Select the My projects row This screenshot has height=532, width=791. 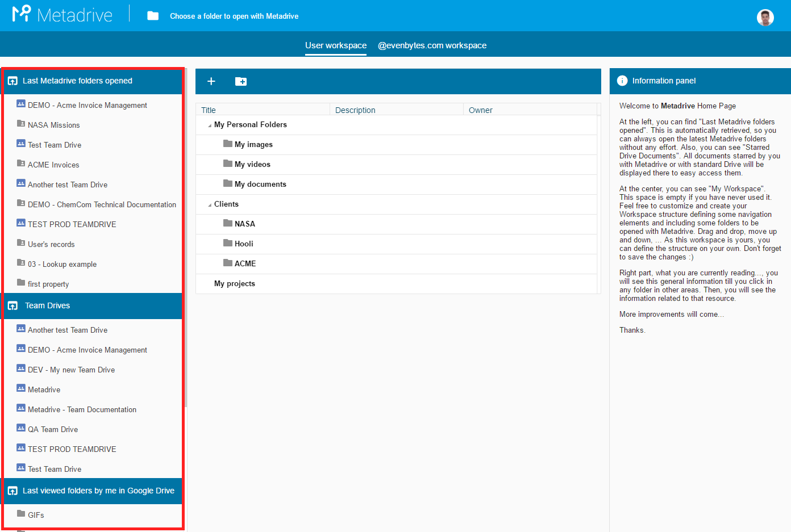click(396, 284)
